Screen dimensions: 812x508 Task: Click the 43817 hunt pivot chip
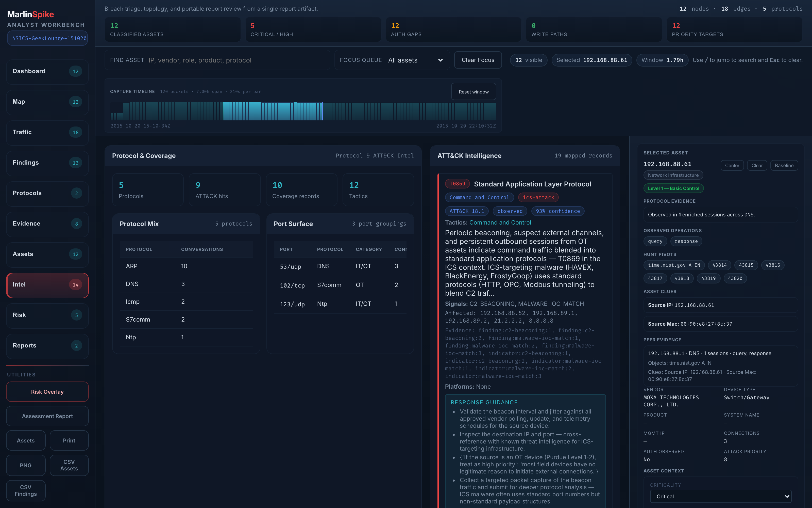point(655,278)
